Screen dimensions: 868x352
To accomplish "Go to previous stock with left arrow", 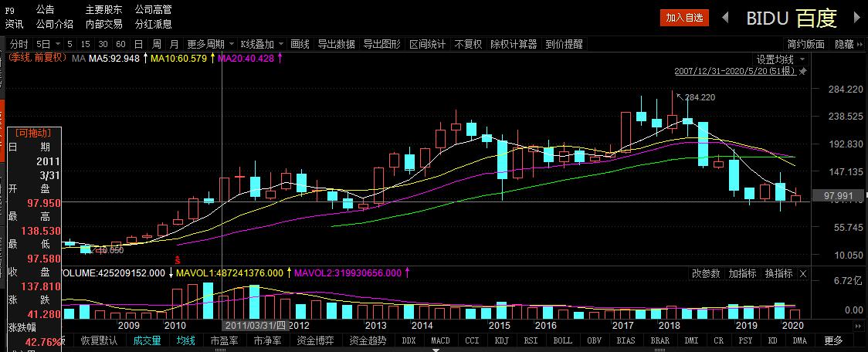I will (x=725, y=18).
